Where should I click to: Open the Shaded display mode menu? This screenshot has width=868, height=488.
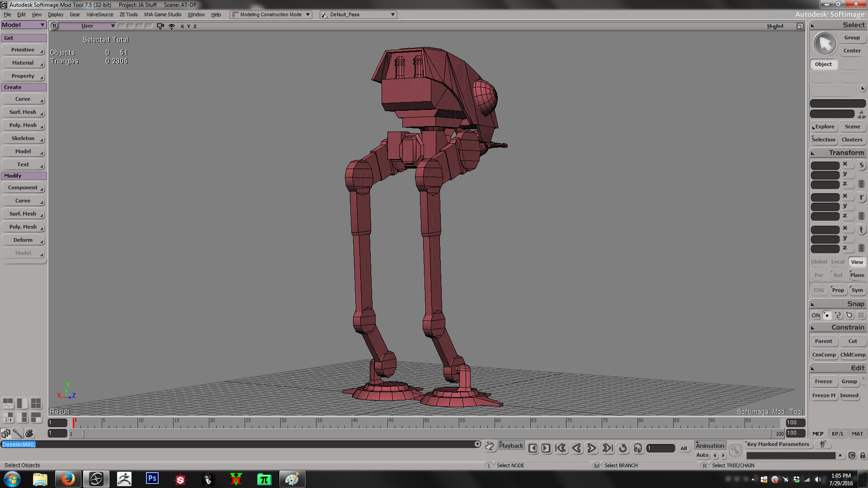click(775, 26)
